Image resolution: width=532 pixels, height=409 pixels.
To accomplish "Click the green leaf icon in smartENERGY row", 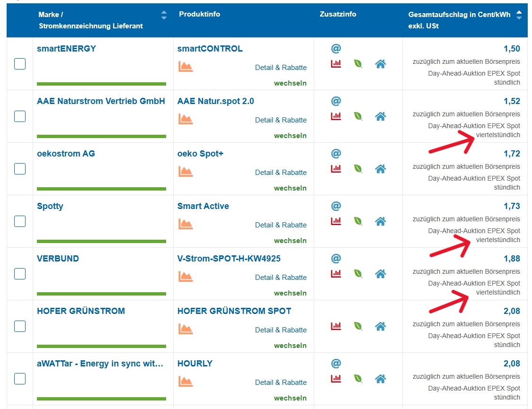I will 358,64.
